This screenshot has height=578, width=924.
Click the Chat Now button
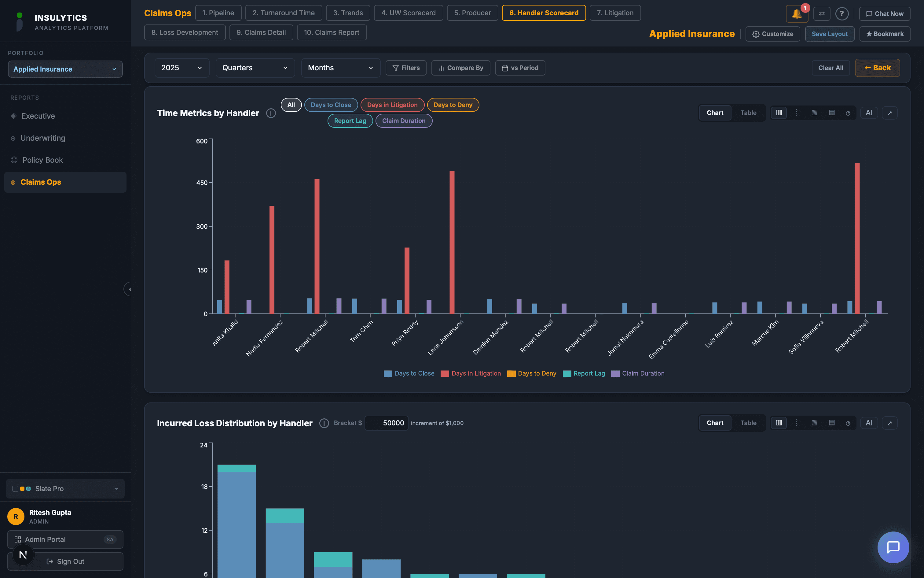coord(884,14)
